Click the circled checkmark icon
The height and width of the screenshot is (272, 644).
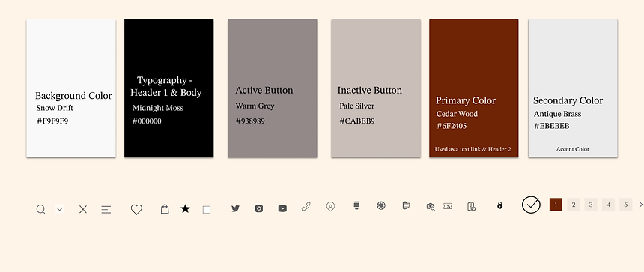pos(531,205)
